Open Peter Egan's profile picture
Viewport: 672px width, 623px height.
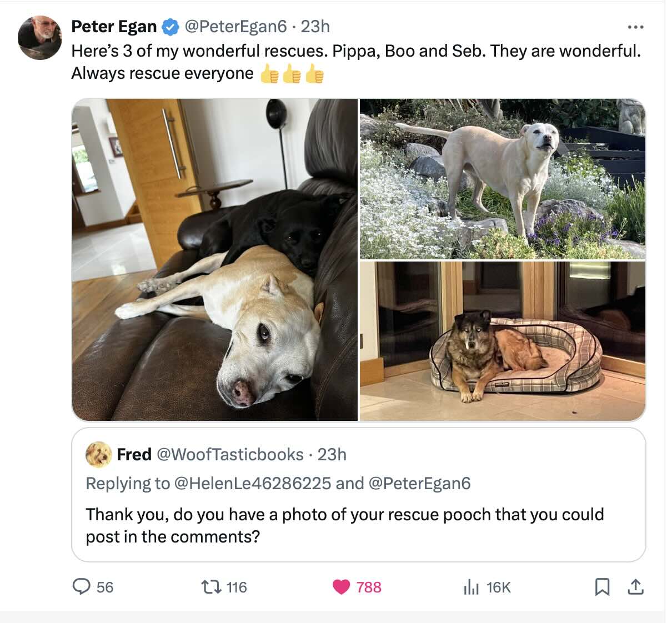(x=39, y=37)
